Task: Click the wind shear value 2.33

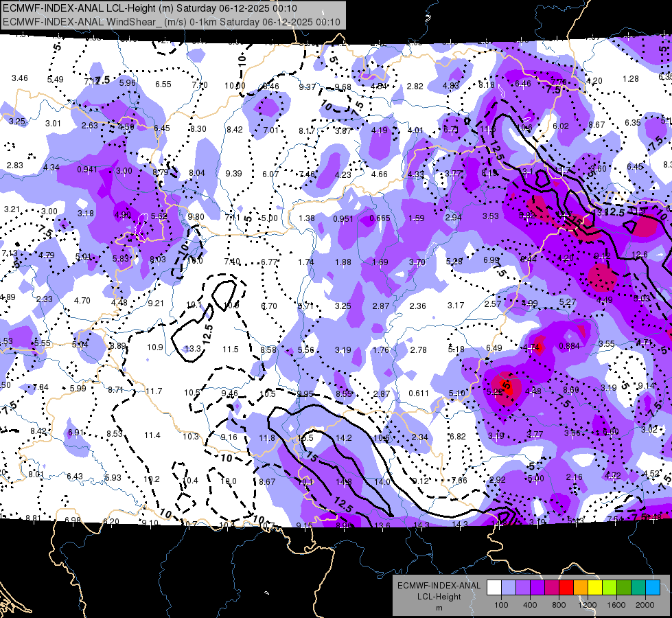Action: [45, 299]
